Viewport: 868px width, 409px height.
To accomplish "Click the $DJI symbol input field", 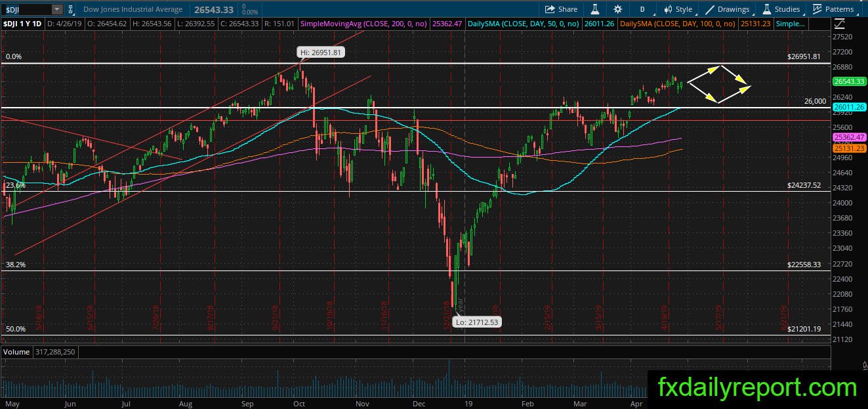I will 27,9.
